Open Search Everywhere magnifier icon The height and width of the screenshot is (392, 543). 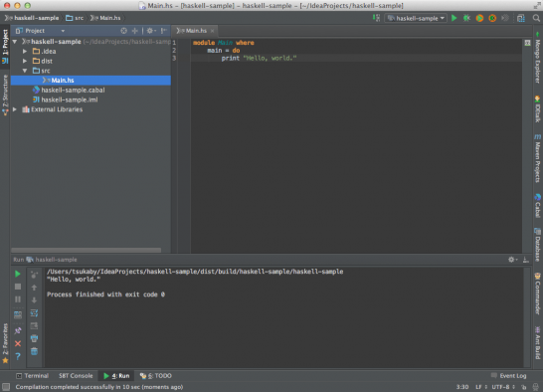pos(536,18)
